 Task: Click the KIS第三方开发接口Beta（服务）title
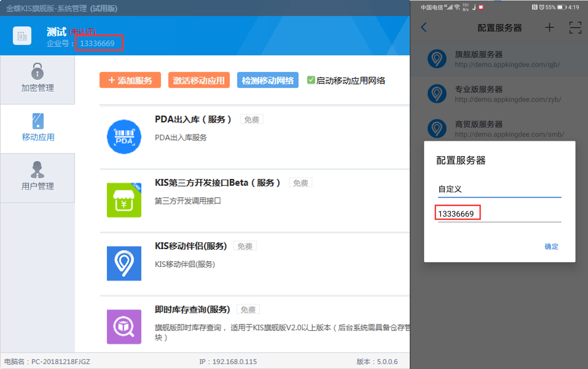218,182
